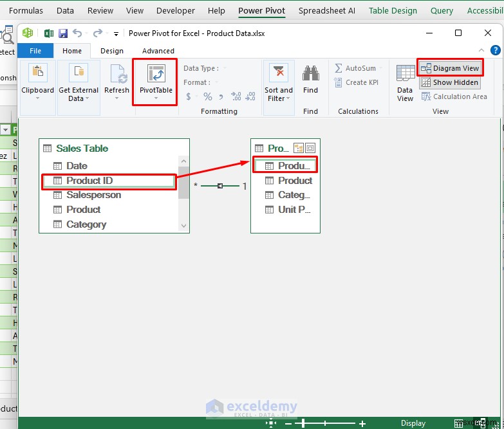Select Product ID field in Sales Table
Screen dimensions: 504x429
(109, 181)
